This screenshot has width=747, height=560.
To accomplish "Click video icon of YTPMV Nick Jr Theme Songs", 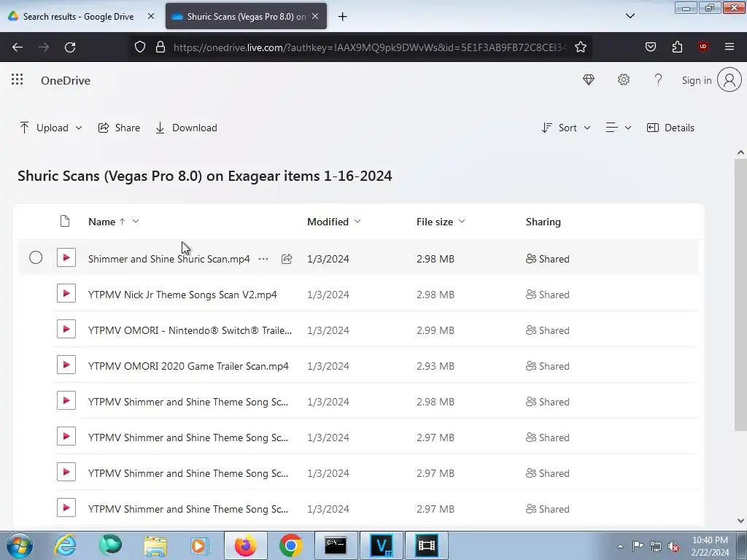I will (x=66, y=293).
